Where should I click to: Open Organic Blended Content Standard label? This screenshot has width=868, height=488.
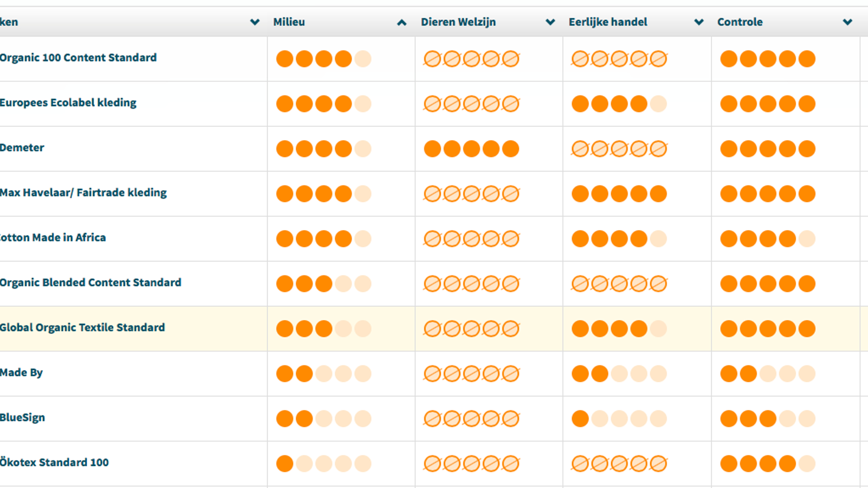point(90,283)
